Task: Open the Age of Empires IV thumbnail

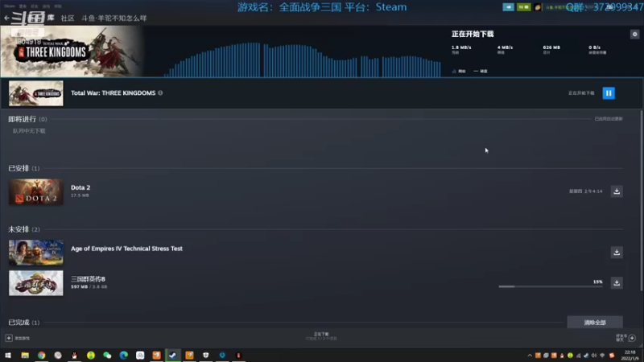Action: (36, 253)
